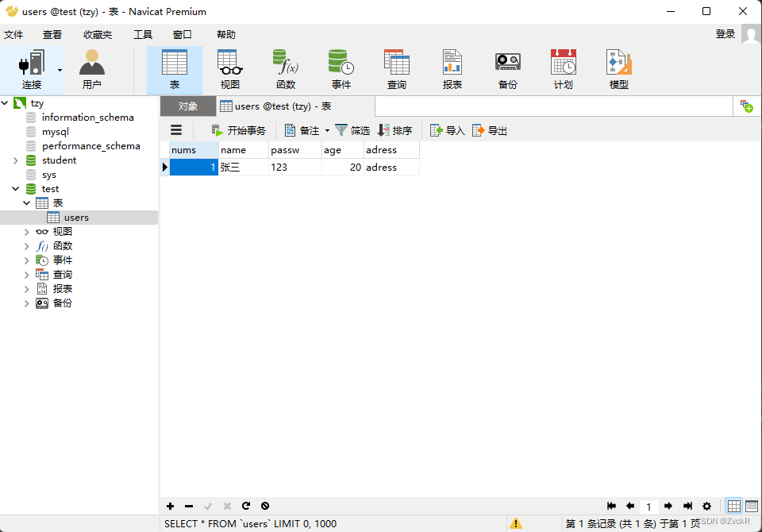Open the 计划 schedule toolbar icon
The height and width of the screenshot is (532, 762).
click(564, 70)
